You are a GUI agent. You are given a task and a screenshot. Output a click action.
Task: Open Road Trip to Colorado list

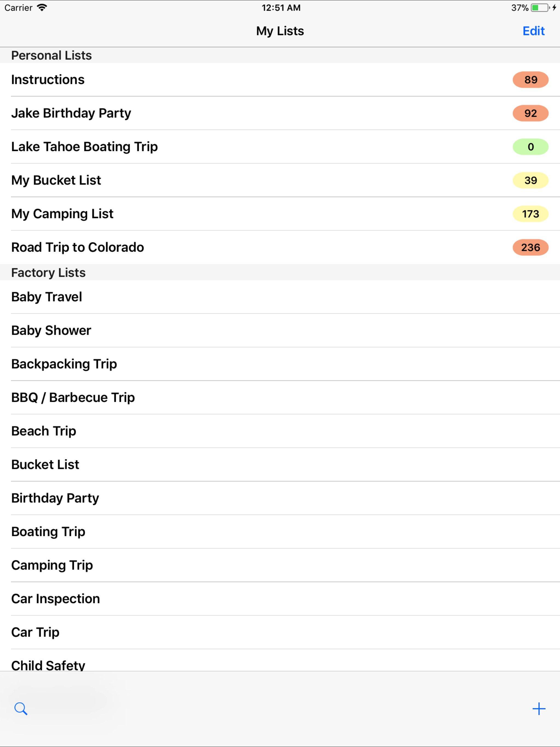pyautogui.click(x=77, y=247)
